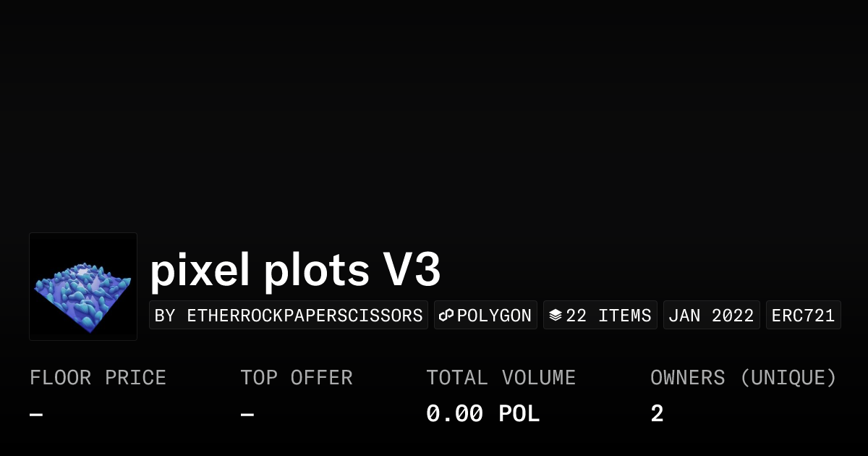Click the dash value under Floor Price
Image resolution: width=868 pixels, height=456 pixels.
[36, 415]
